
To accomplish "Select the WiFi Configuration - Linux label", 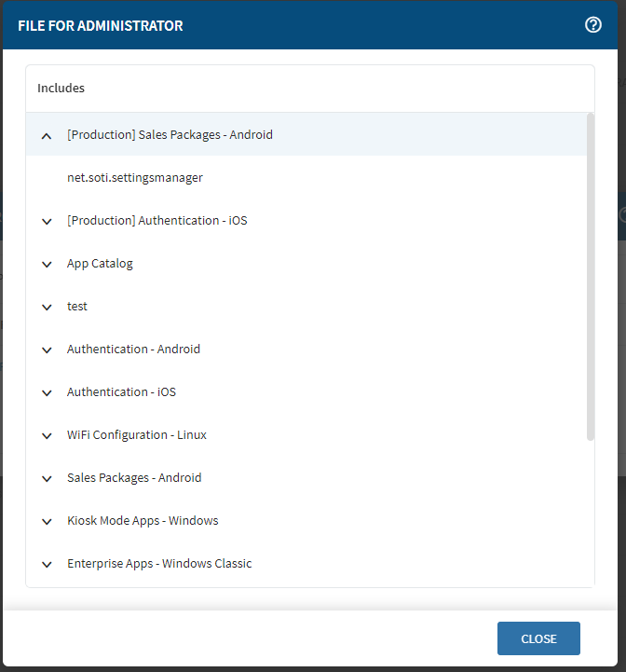I will tap(136, 435).
